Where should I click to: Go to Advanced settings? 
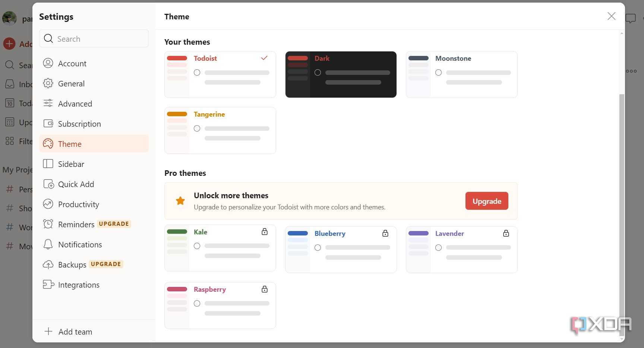94,104
